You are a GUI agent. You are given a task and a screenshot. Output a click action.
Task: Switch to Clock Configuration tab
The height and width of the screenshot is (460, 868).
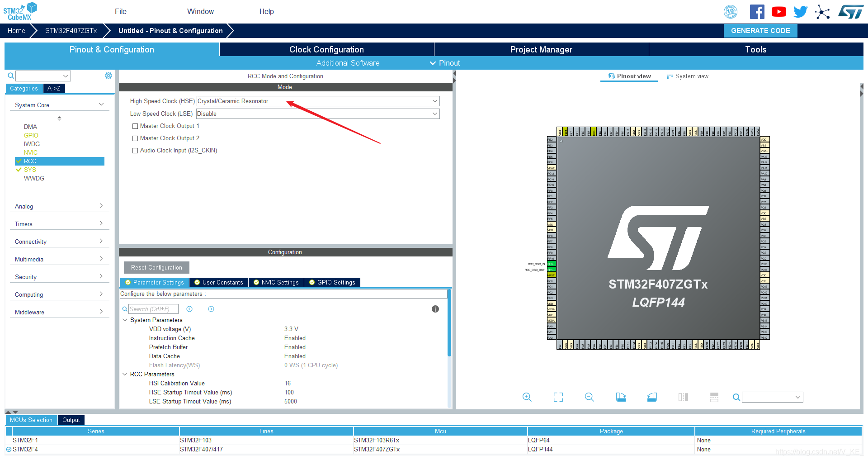(x=326, y=49)
